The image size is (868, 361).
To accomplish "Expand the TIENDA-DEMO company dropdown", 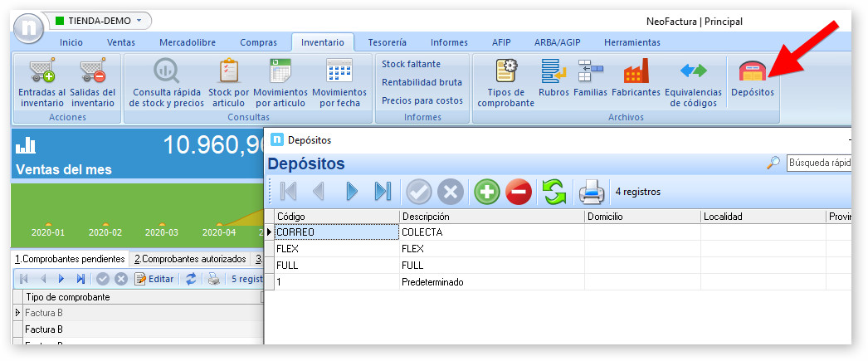I will (139, 20).
